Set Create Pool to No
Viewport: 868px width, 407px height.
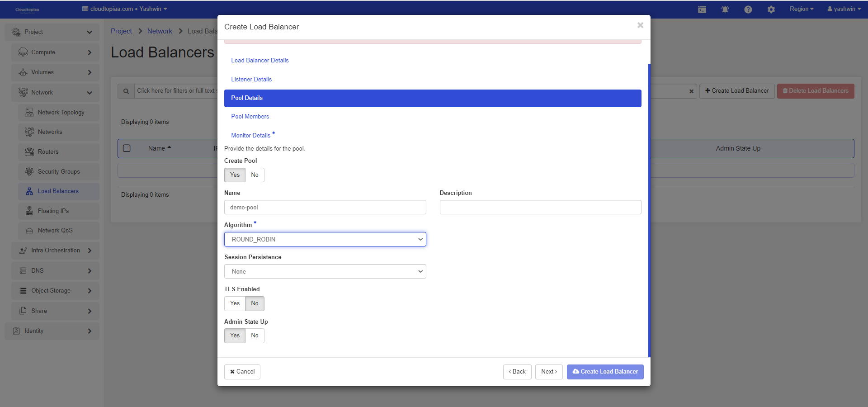click(x=255, y=175)
